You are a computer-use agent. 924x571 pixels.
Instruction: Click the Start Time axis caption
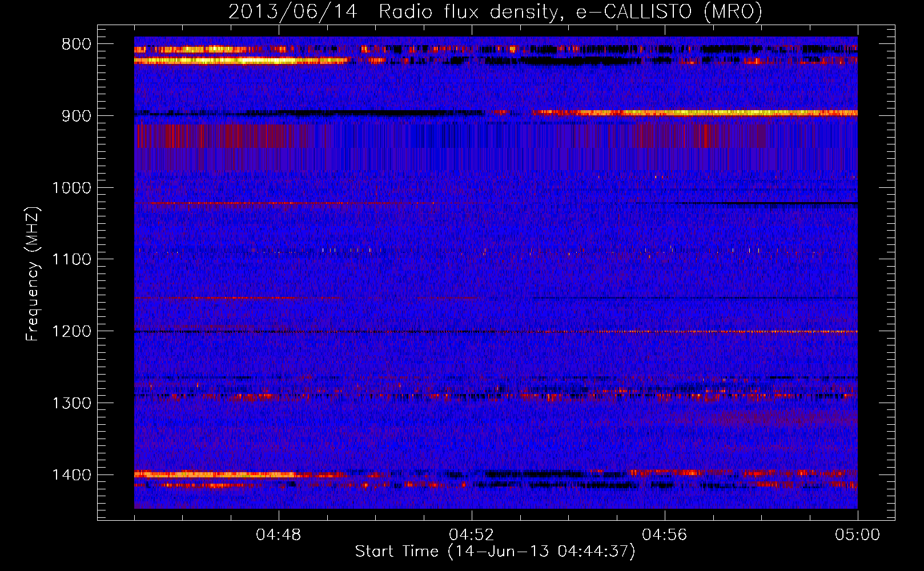coord(495,552)
